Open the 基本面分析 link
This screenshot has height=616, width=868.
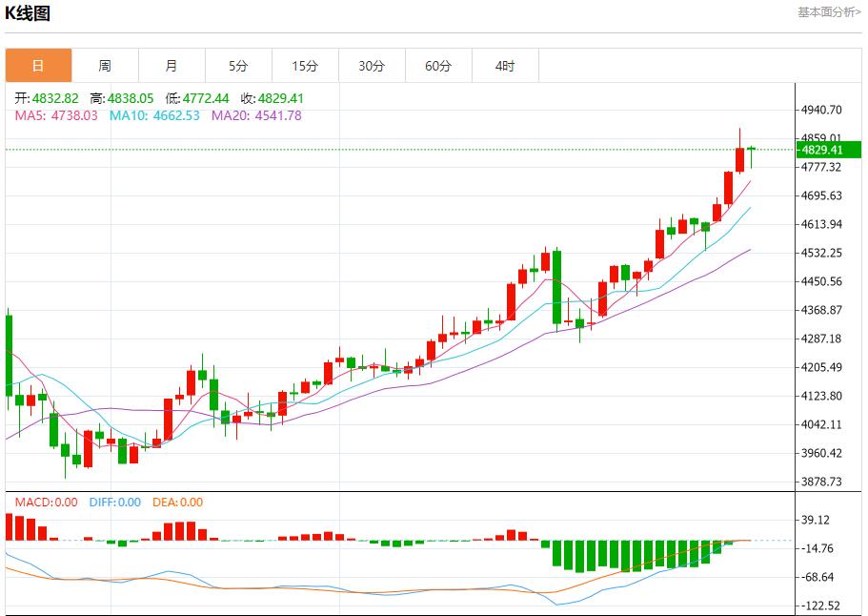tap(829, 11)
